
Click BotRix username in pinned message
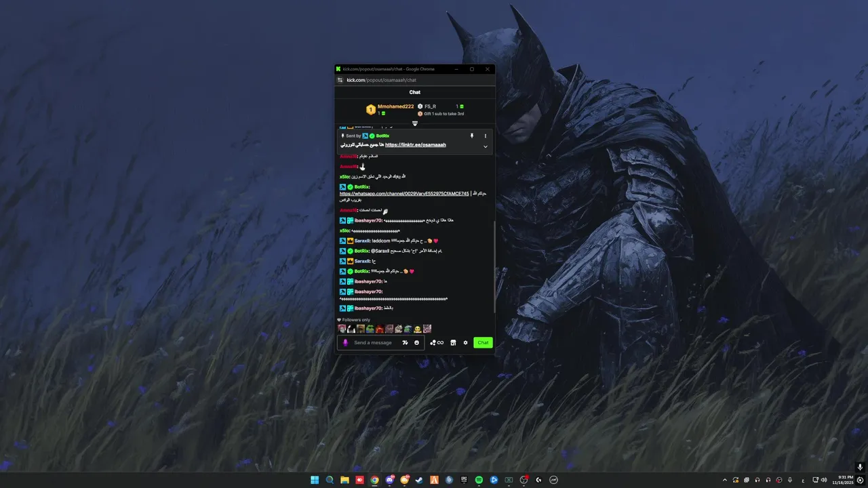click(382, 136)
